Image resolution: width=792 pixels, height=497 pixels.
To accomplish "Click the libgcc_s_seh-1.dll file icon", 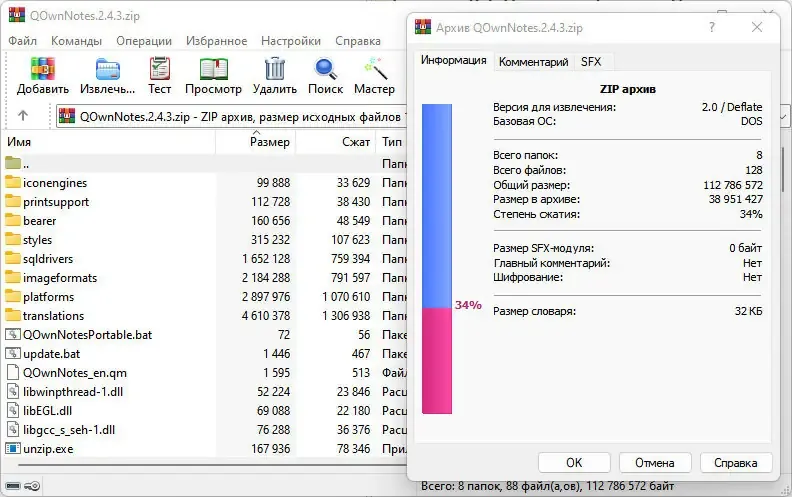I will click(x=13, y=429).
